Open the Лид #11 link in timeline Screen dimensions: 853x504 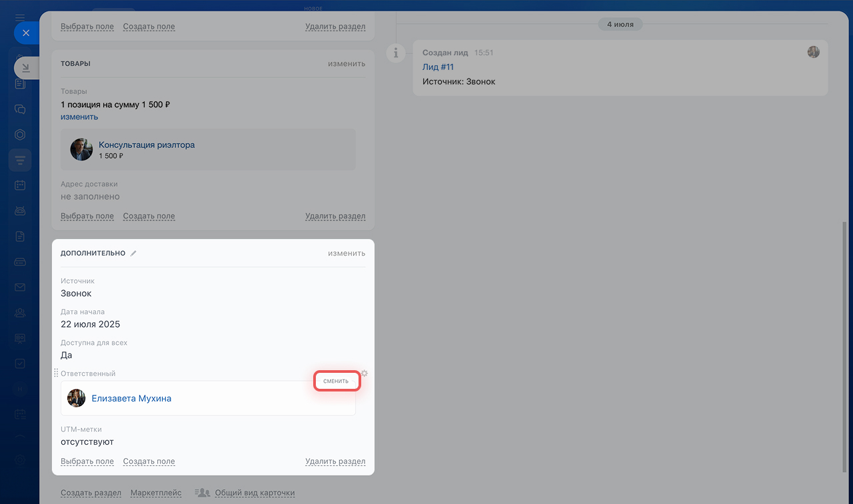tap(438, 67)
